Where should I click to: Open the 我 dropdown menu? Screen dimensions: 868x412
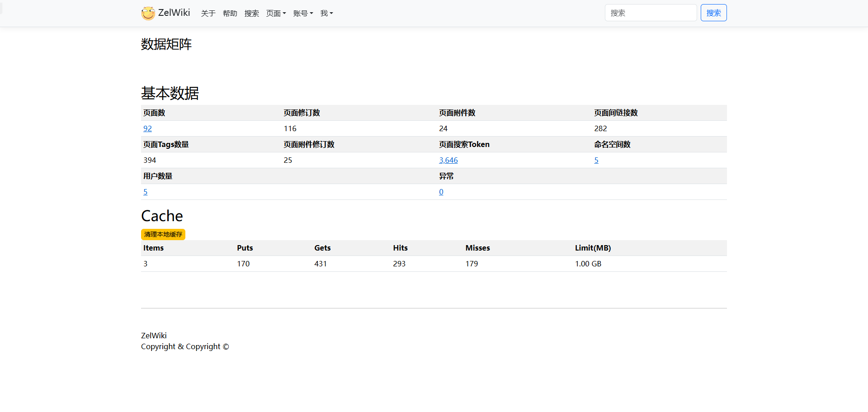[326, 14]
